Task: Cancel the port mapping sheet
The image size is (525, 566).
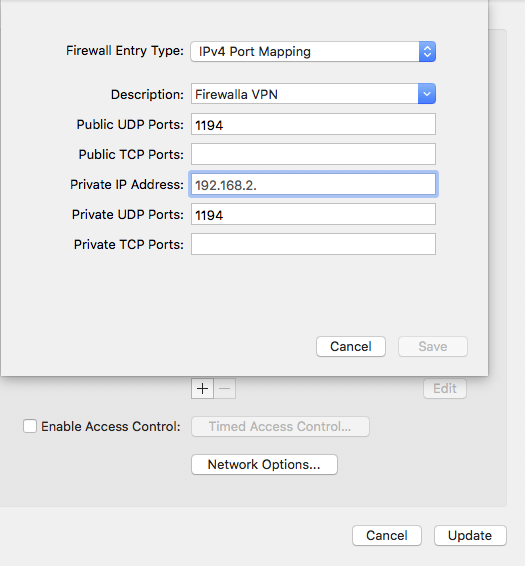Action: pyautogui.click(x=351, y=347)
